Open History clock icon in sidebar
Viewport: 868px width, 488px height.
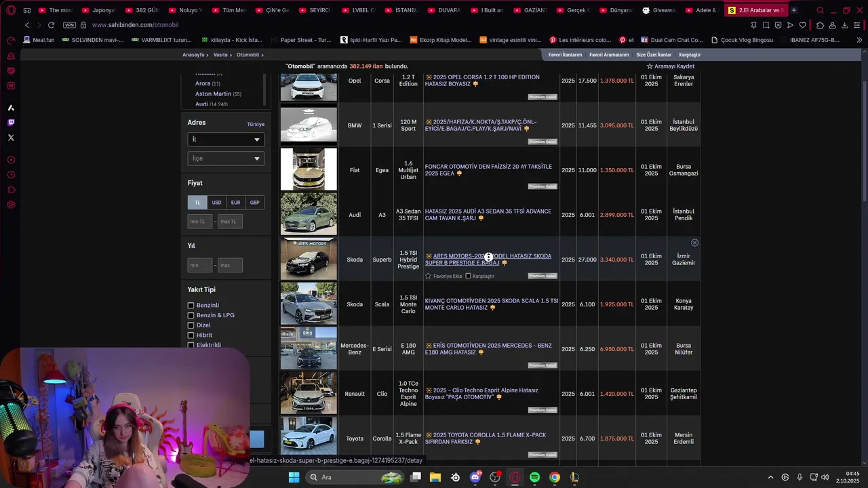point(11,175)
